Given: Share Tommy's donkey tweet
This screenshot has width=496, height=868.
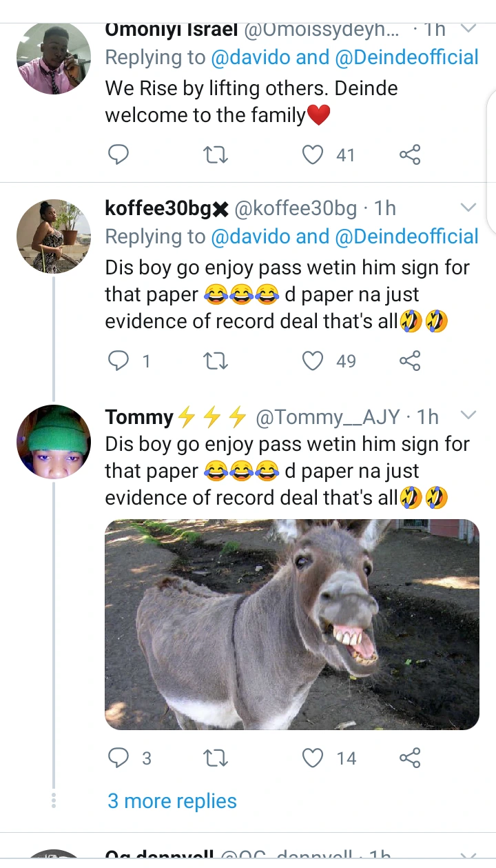Looking at the screenshot, I should coord(410,758).
